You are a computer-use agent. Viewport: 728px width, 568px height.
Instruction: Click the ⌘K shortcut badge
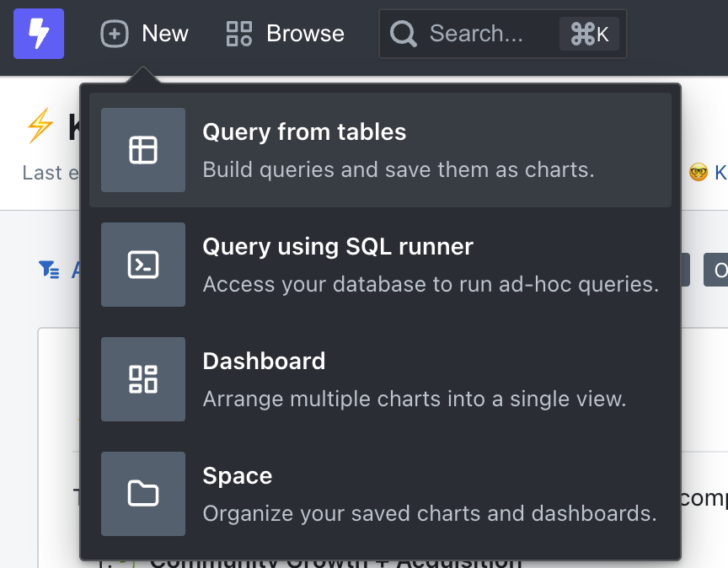(589, 34)
